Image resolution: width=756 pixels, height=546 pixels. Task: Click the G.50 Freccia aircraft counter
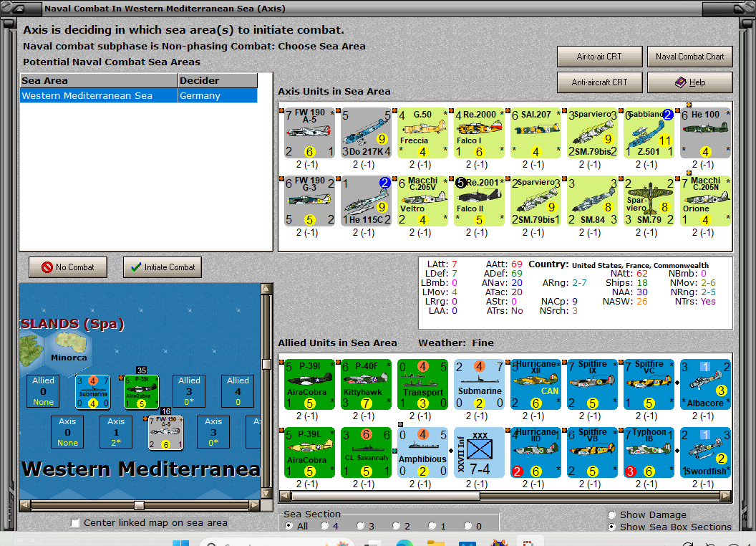click(x=422, y=133)
